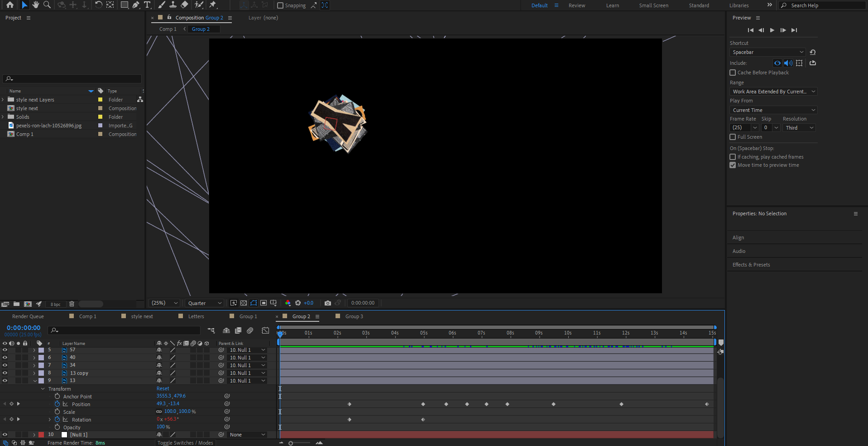Uncheck Move time to preview time
Viewport: 868px width, 446px height.
pos(733,165)
